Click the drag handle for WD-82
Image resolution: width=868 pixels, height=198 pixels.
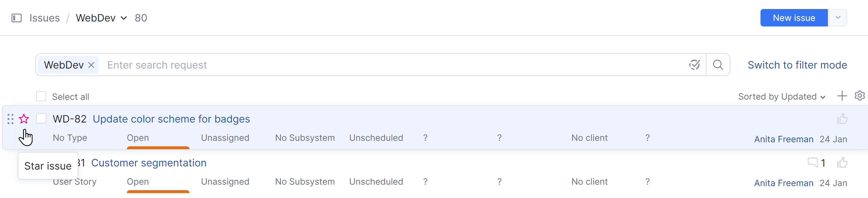click(10, 119)
